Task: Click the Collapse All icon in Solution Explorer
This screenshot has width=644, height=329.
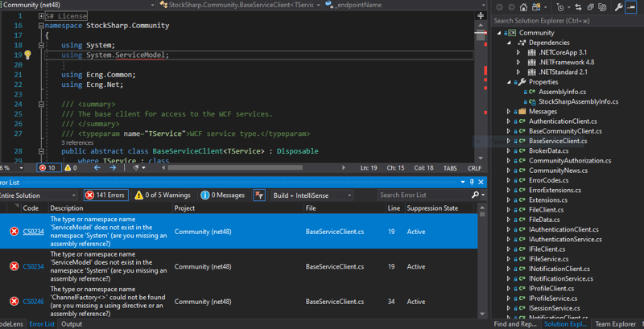Action: tap(590, 7)
